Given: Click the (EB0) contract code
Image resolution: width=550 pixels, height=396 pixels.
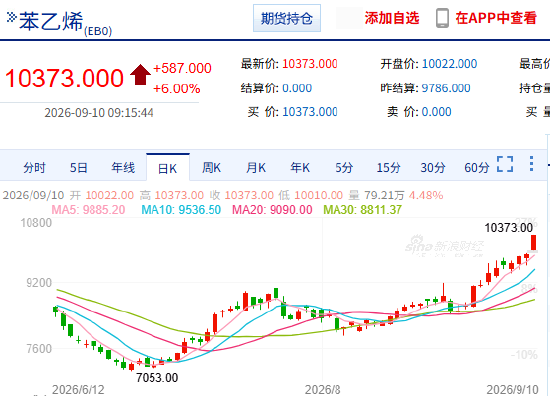Looking at the screenshot, I should click(98, 31).
